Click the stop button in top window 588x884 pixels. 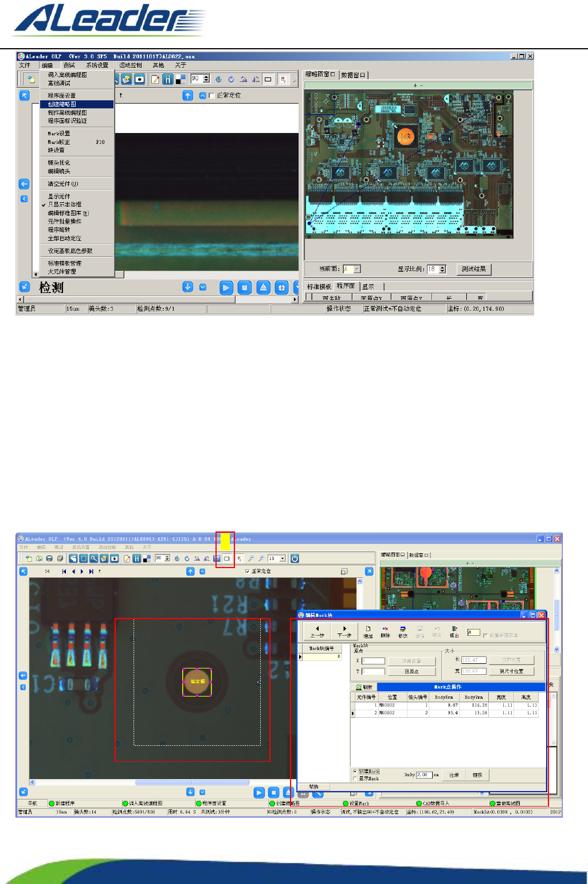(x=245, y=288)
